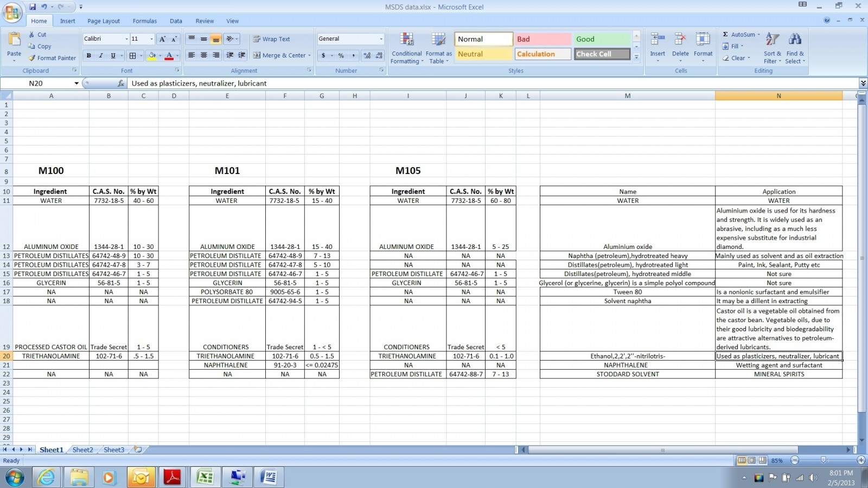
Task: Switch to Page Break Preview in status bar
Action: (x=762, y=460)
